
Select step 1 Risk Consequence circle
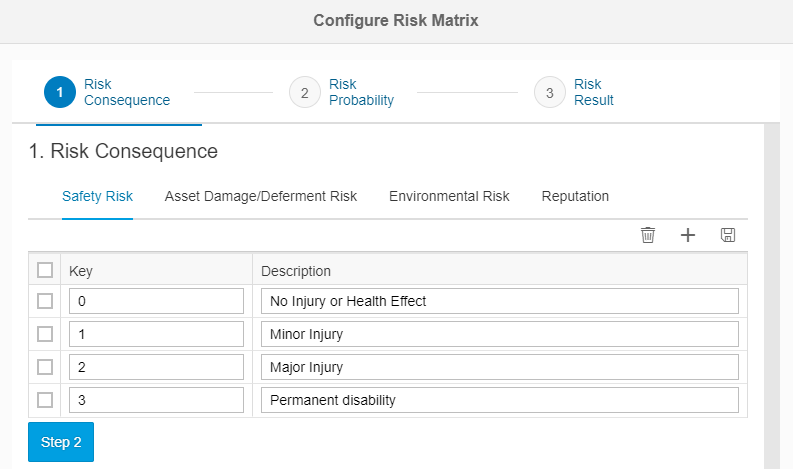(x=60, y=92)
